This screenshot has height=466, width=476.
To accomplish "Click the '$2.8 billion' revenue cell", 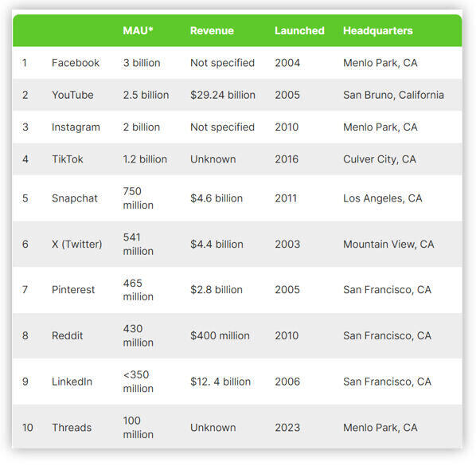I will pos(217,290).
